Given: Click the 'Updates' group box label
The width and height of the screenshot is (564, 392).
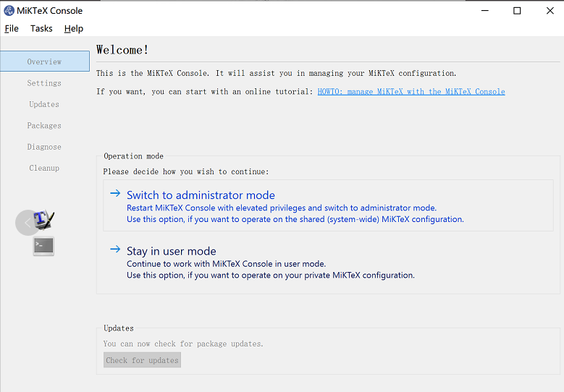Looking at the screenshot, I should point(119,328).
